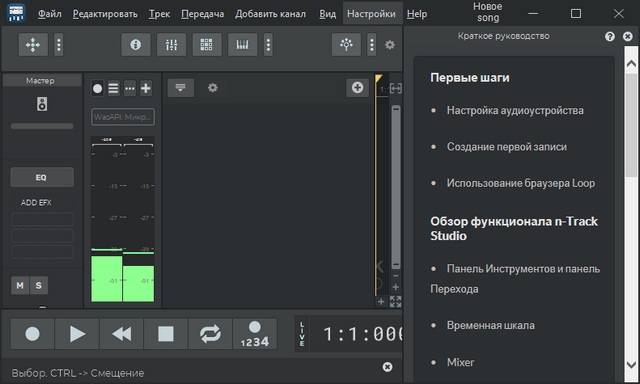Open track more options ellipsis
This screenshot has height=384, width=640.
[x=130, y=88]
